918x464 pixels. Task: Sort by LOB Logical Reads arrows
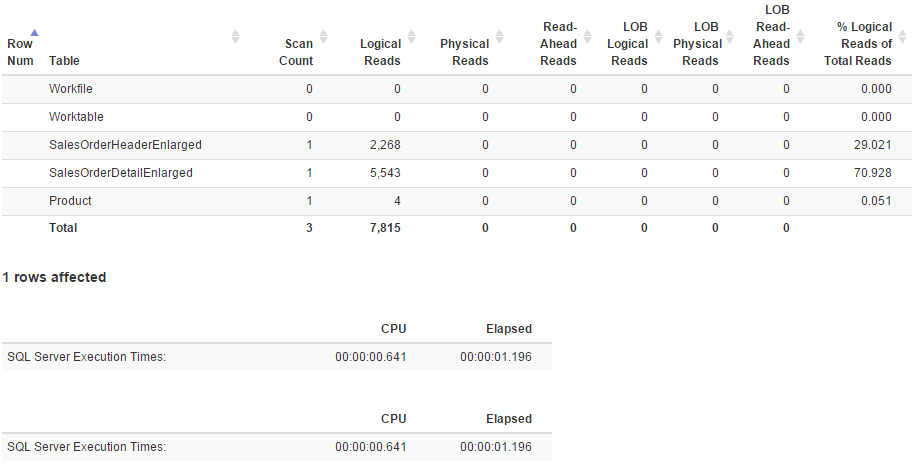click(658, 36)
